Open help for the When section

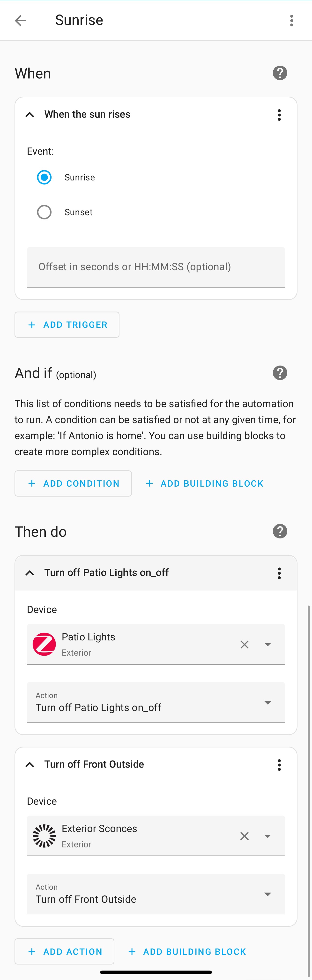(x=280, y=73)
